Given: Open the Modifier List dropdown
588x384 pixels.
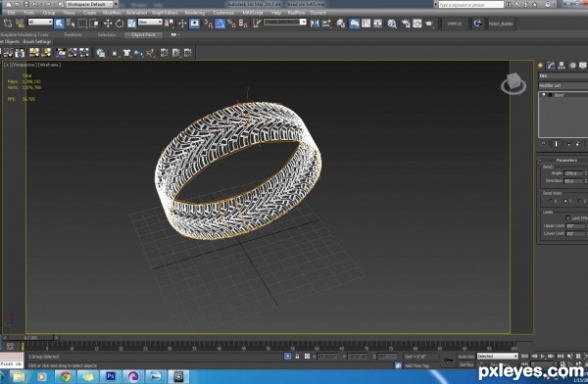Looking at the screenshot, I should 563,86.
